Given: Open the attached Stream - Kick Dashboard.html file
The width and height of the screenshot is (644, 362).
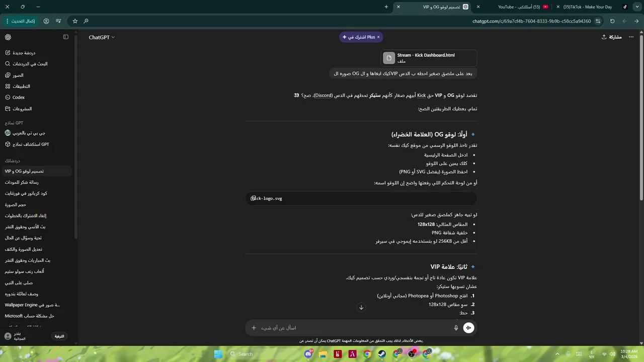Looking at the screenshot, I should [429, 58].
